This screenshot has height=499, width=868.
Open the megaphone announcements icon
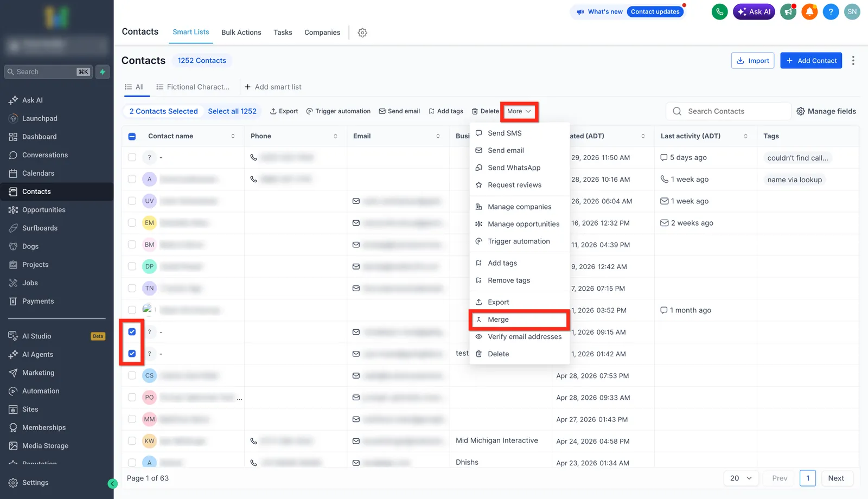(788, 11)
